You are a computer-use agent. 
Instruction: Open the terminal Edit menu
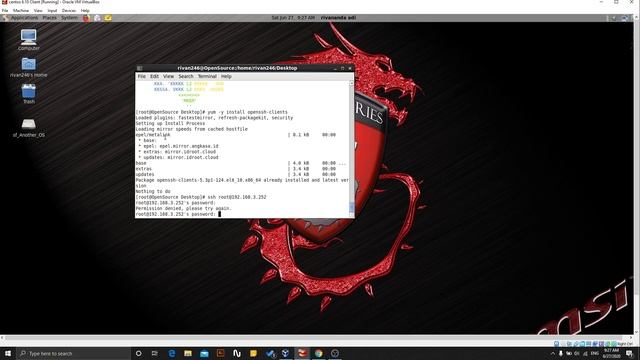click(154, 76)
